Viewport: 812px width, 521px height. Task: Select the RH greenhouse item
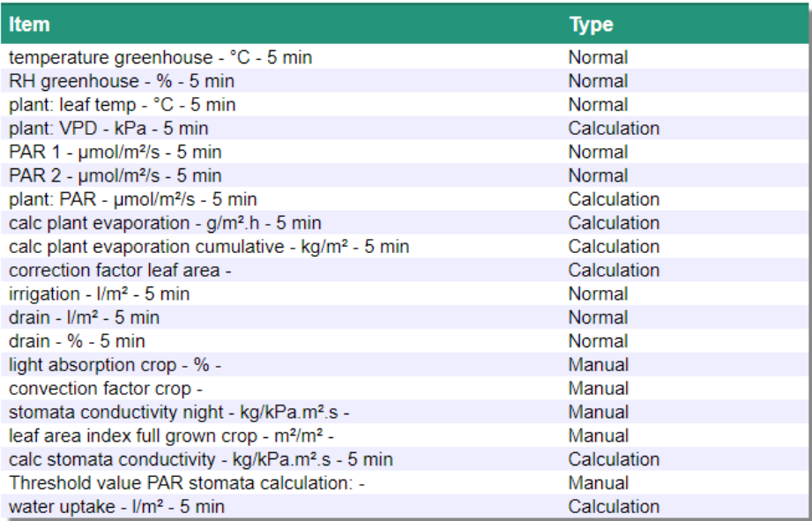point(122,82)
